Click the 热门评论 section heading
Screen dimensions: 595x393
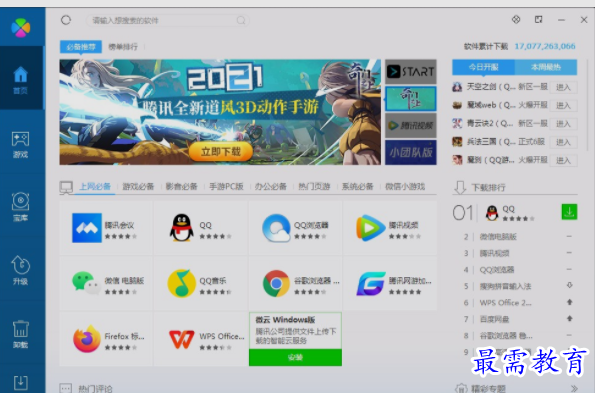(95, 388)
